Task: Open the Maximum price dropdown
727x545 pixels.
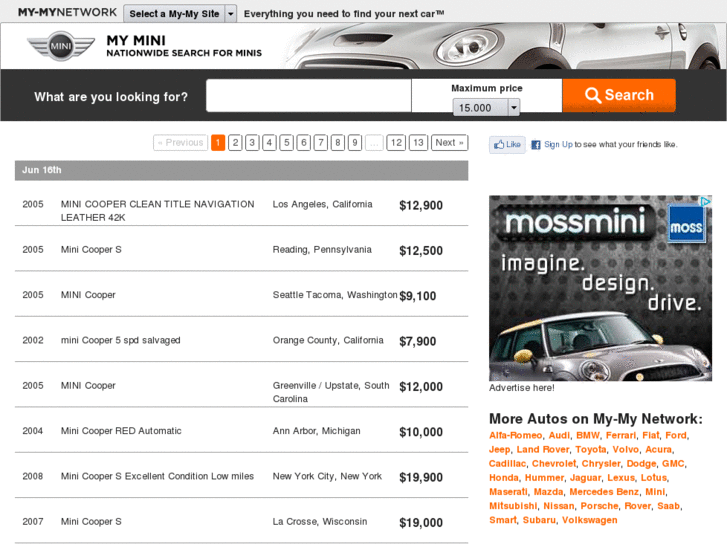Action: click(x=486, y=108)
